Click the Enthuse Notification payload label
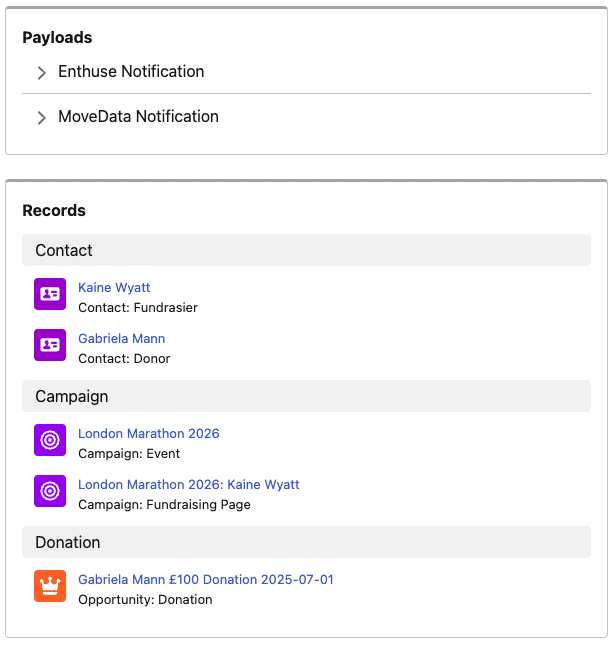Image resolution: width=616 pixels, height=645 pixels. pyautogui.click(x=131, y=72)
